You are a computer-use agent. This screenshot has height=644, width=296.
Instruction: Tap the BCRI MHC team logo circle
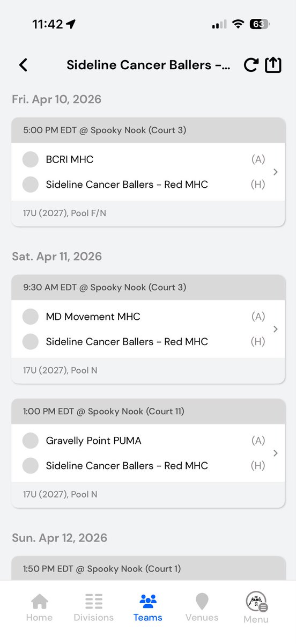31,159
